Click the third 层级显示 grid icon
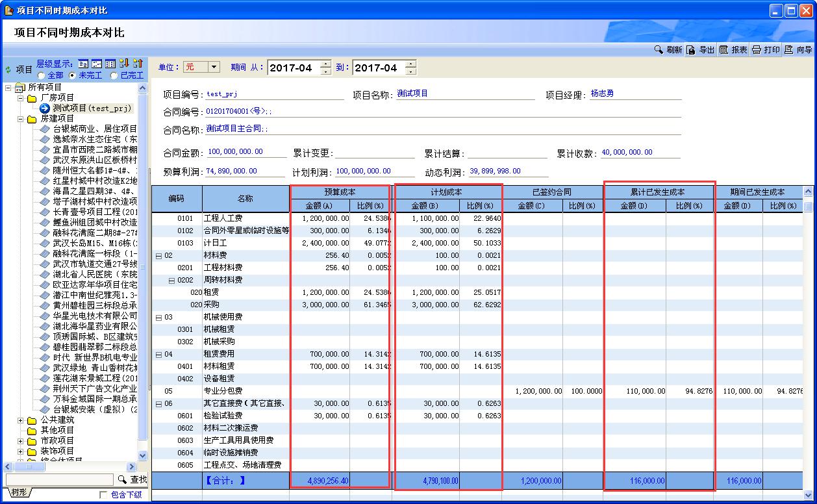Image resolution: width=817 pixels, height=504 pixels. coord(110,64)
